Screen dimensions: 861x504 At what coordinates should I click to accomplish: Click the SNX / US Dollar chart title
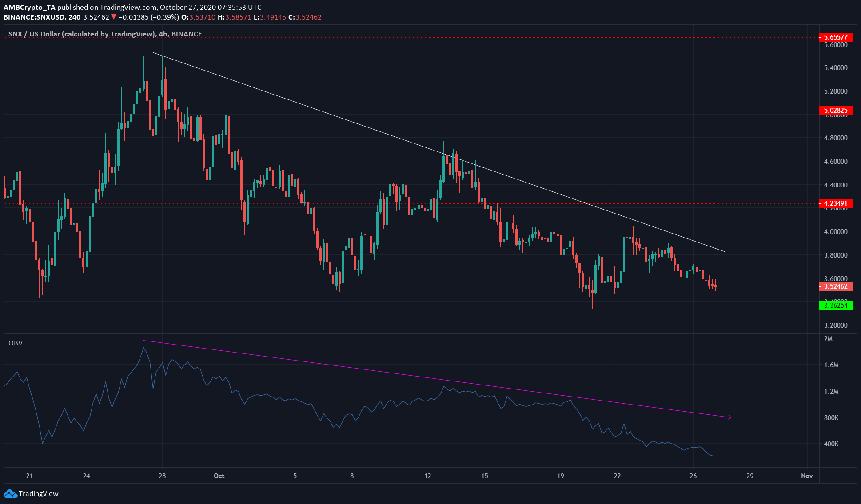105,34
